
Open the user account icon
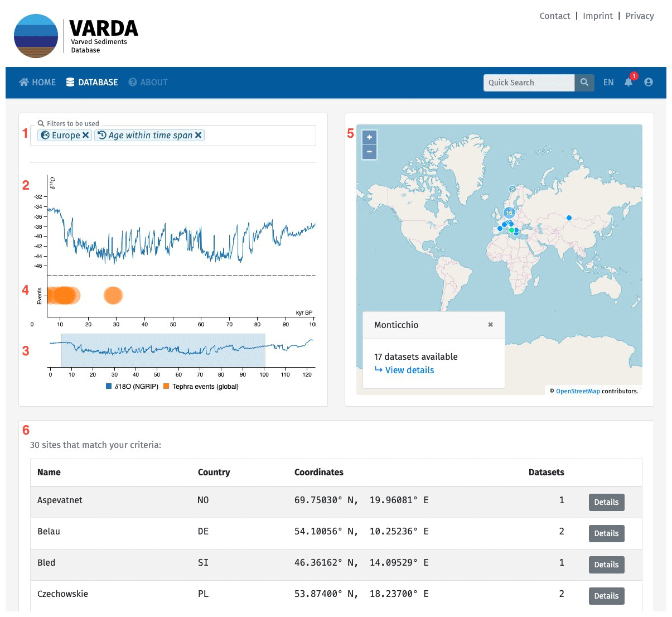[648, 82]
